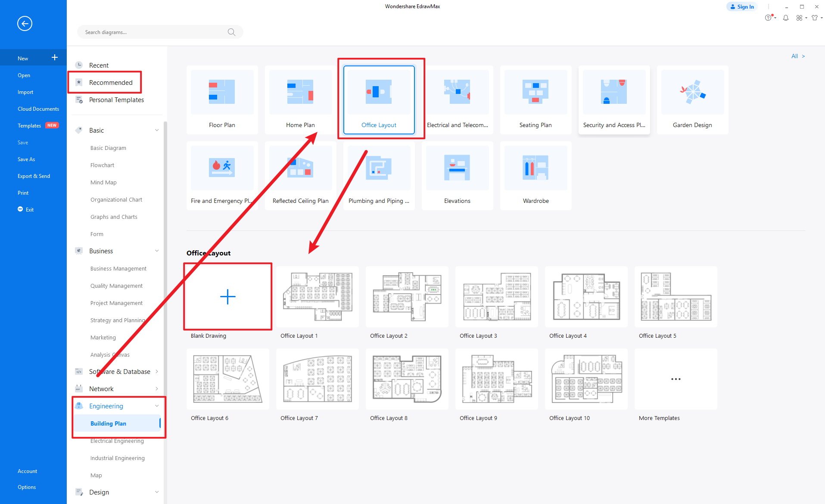Create a Blank Drawing

pyautogui.click(x=227, y=296)
